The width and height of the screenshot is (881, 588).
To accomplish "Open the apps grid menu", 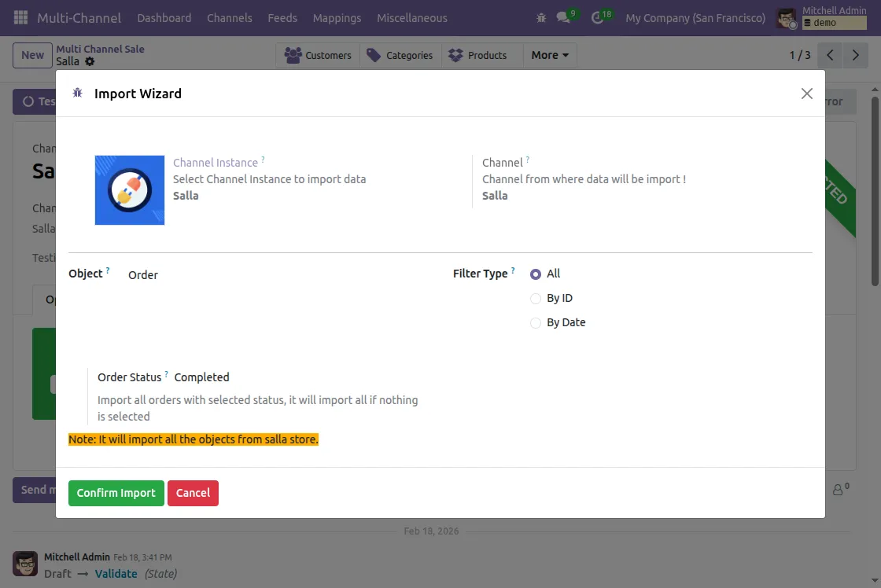I will [20, 17].
